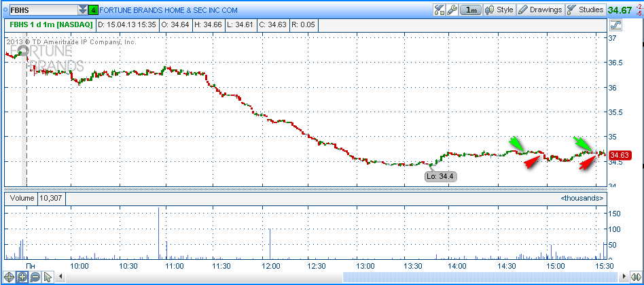Screen dimensions: 644x285
Task: Click the FBHS symbol input field
Action: click(x=43, y=10)
